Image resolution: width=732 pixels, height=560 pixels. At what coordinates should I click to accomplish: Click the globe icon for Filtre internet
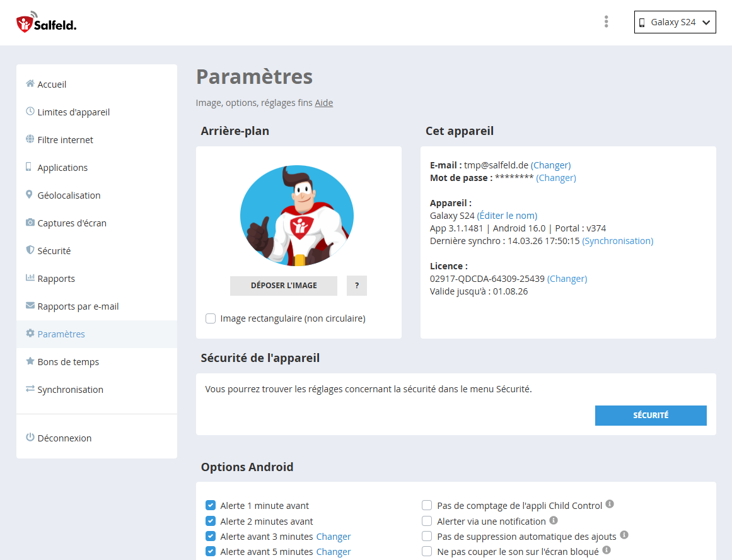click(30, 139)
